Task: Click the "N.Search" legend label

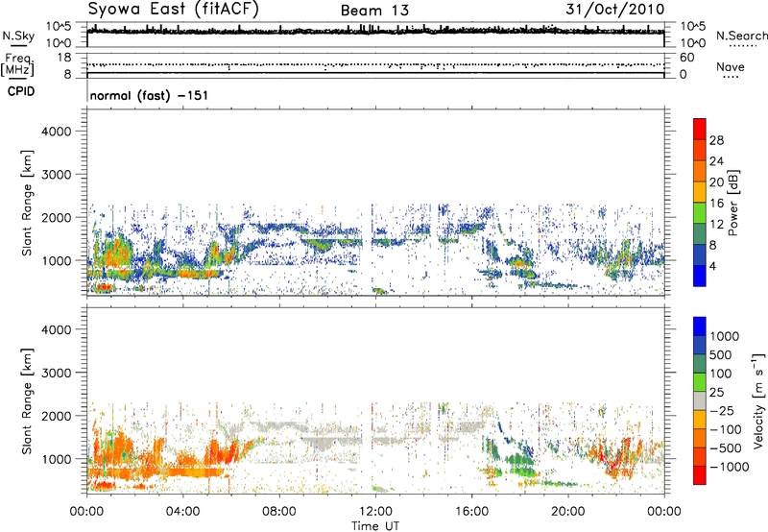Action: coord(742,36)
